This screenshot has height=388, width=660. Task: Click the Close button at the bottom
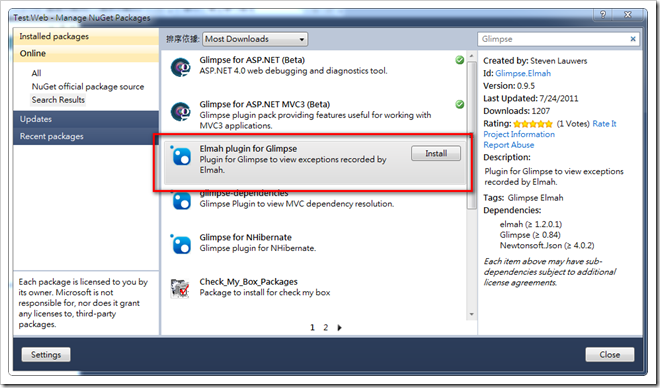[x=609, y=355]
